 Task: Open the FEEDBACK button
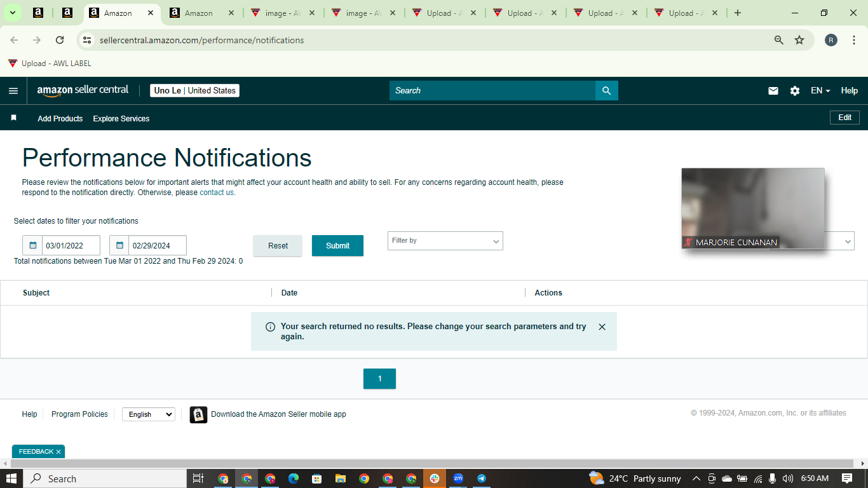(x=36, y=452)
